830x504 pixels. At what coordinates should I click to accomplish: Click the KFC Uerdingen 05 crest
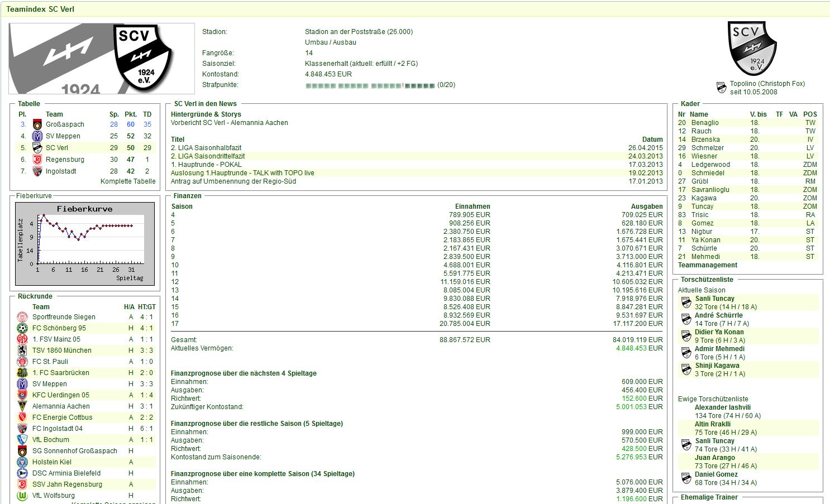pos(22,395)
